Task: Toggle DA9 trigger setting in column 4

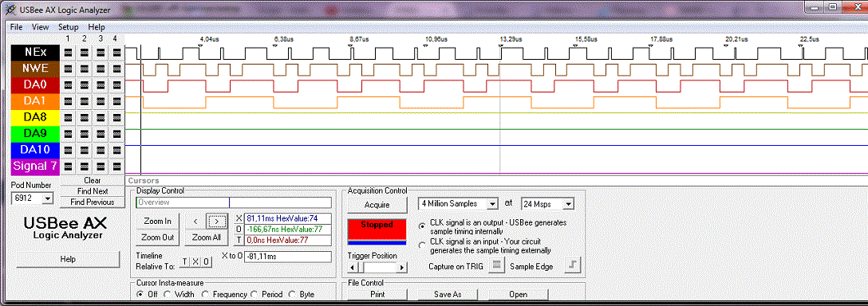Action: point(116,133)
